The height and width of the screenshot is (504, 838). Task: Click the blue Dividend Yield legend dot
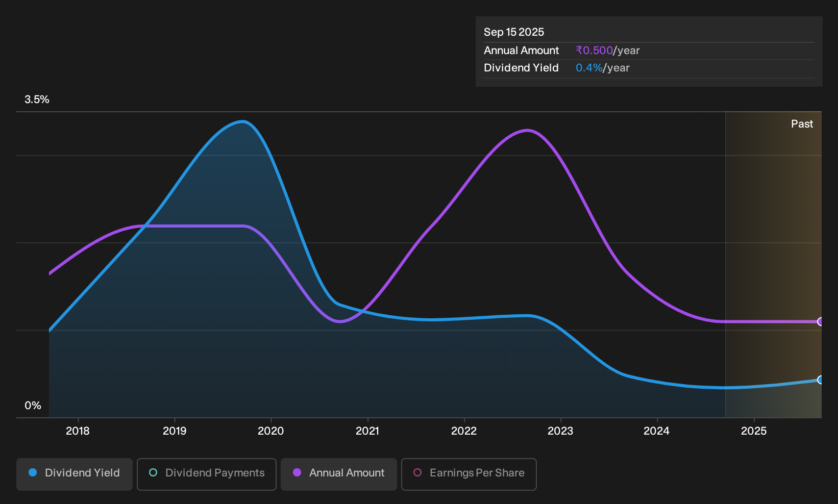[x=33, y=472]
